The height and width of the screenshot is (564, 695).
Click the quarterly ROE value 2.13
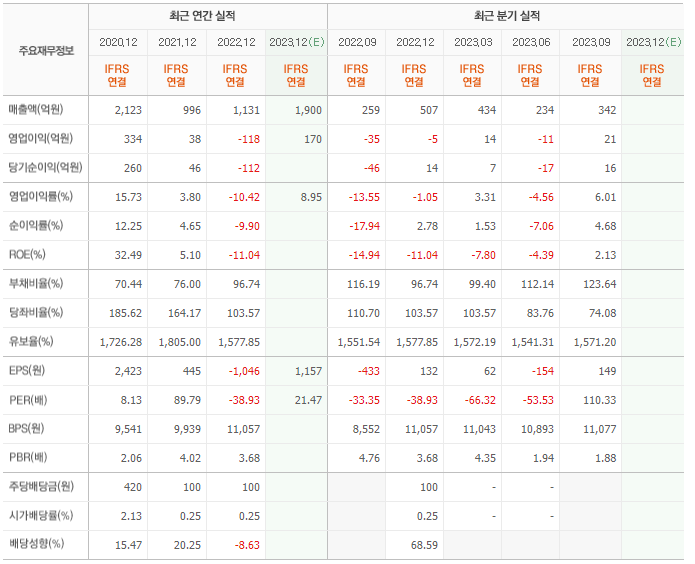pyautogui.click(x=605, y=255)
